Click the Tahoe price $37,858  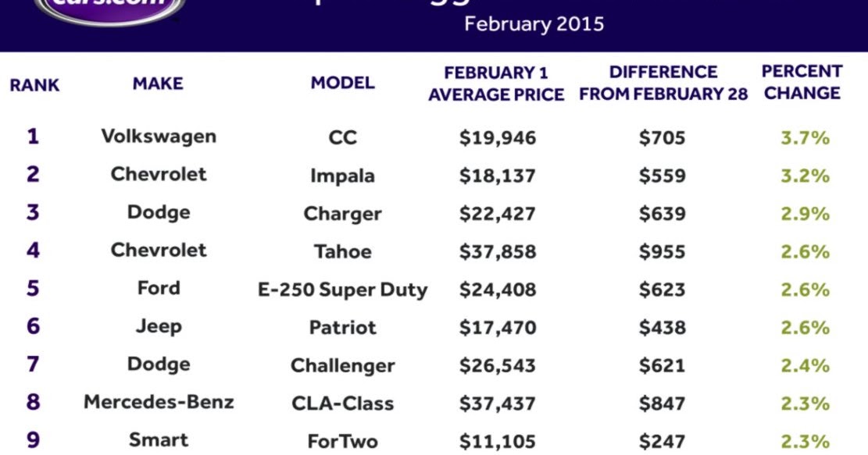click(x=498, y=252)
